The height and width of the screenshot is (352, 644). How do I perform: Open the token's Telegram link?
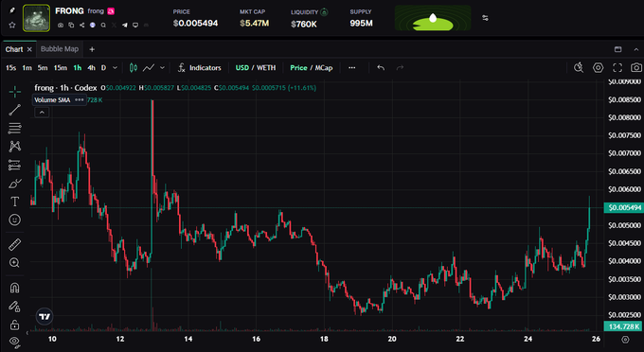point(124,25)
